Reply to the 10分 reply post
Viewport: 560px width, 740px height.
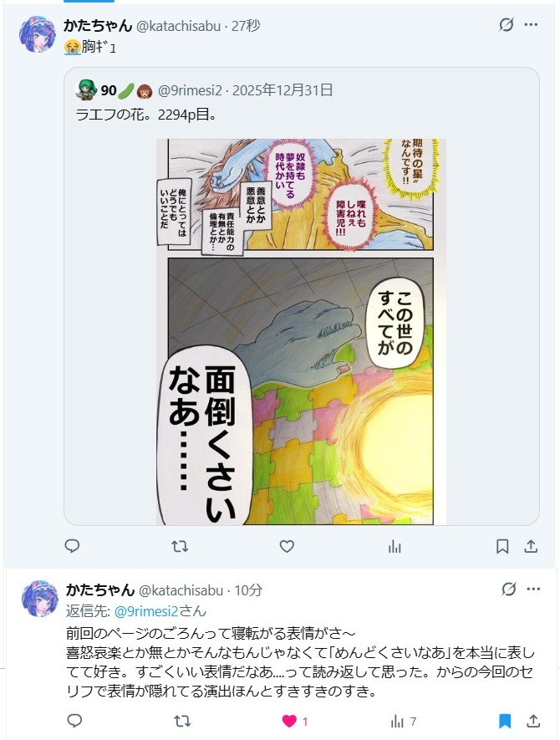tap(74, 721)
